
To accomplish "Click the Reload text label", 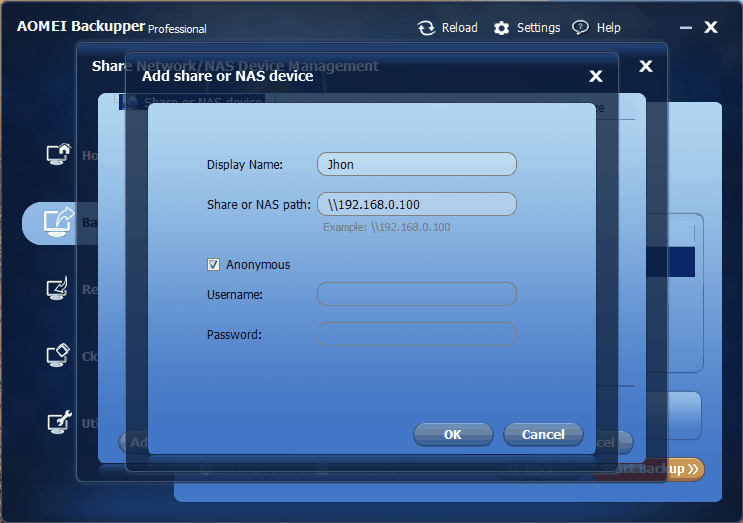I will click(459, 28).
